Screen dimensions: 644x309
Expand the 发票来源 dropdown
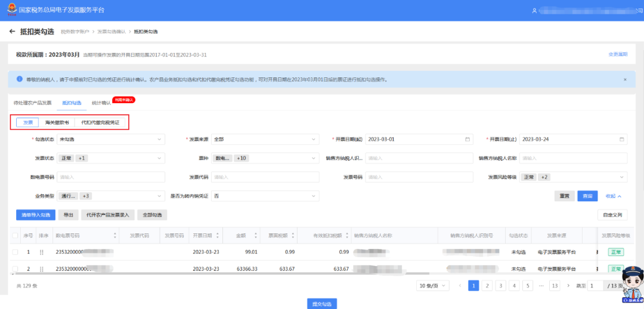pos(265,139)
